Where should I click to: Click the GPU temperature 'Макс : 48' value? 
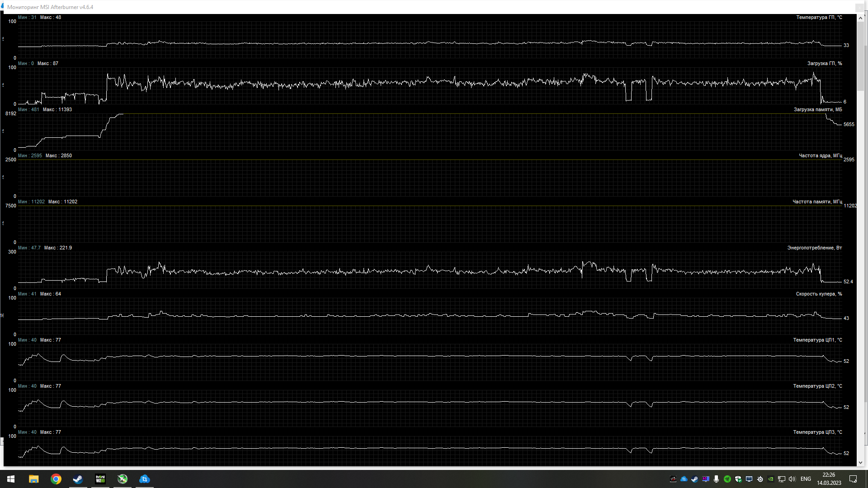pos(51,18)
